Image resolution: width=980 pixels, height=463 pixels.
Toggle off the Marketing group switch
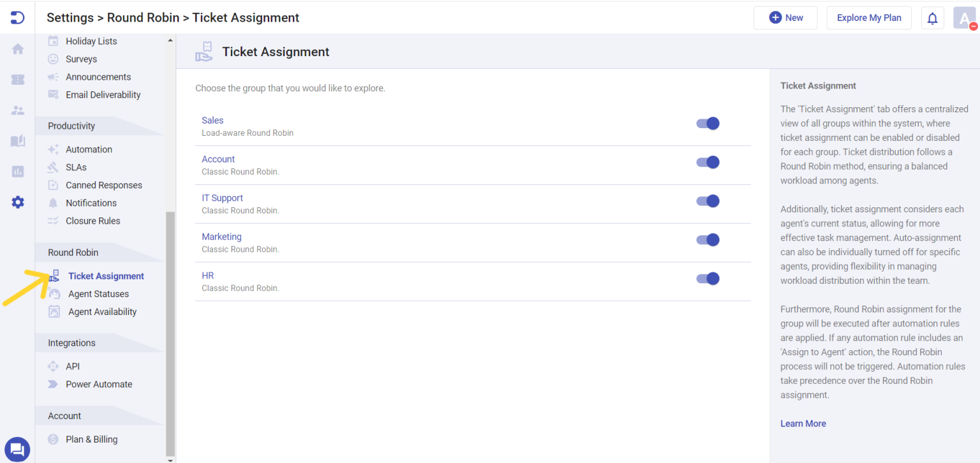[708, 240]
